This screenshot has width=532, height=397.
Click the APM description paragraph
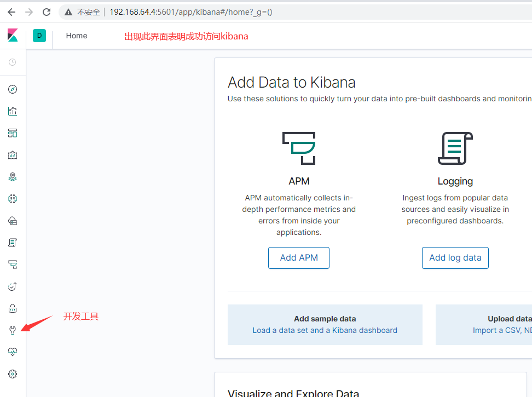(299, 215)
